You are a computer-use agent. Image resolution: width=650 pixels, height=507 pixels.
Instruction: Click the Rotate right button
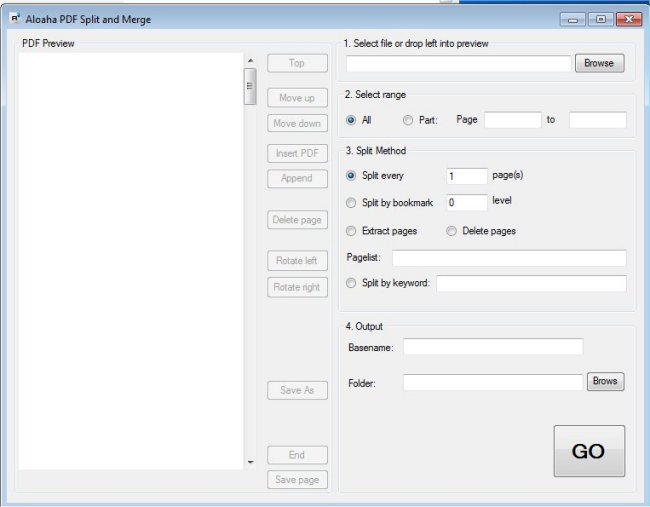[x=297, y=287]
